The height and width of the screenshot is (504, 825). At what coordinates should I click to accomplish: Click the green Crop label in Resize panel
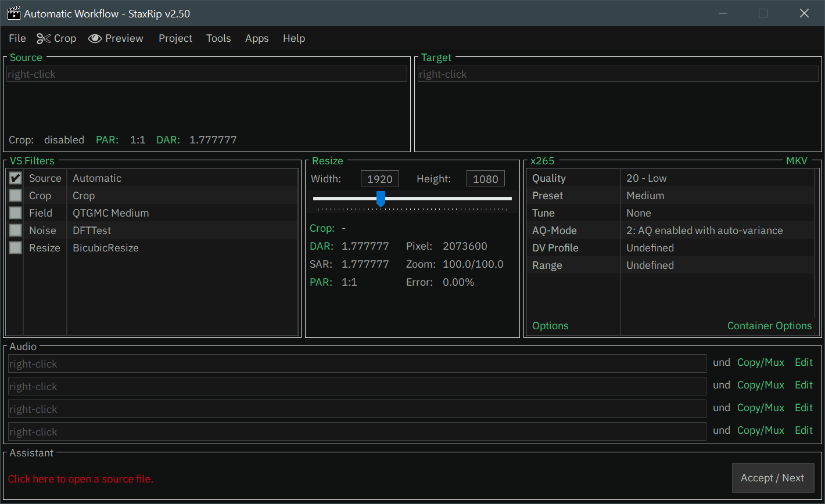[x=322, y=228]
